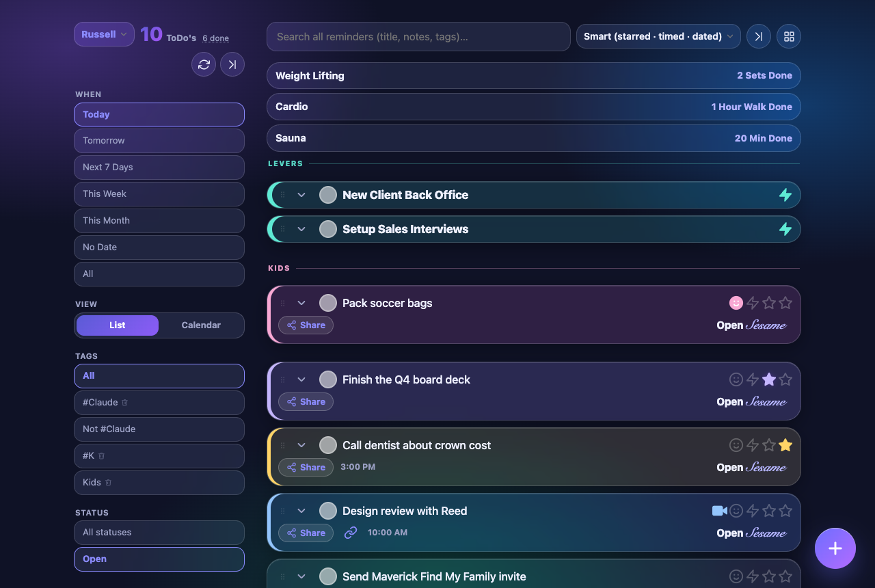
Task: Click the gold star on dentist task
Action: [785, 445]
